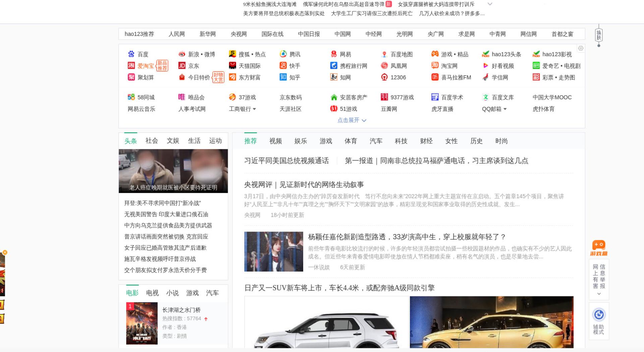Viewport: 644px width, 352px height.
Task: Click the Tmall 天猫国际 icon
Action: pos(232,66)
